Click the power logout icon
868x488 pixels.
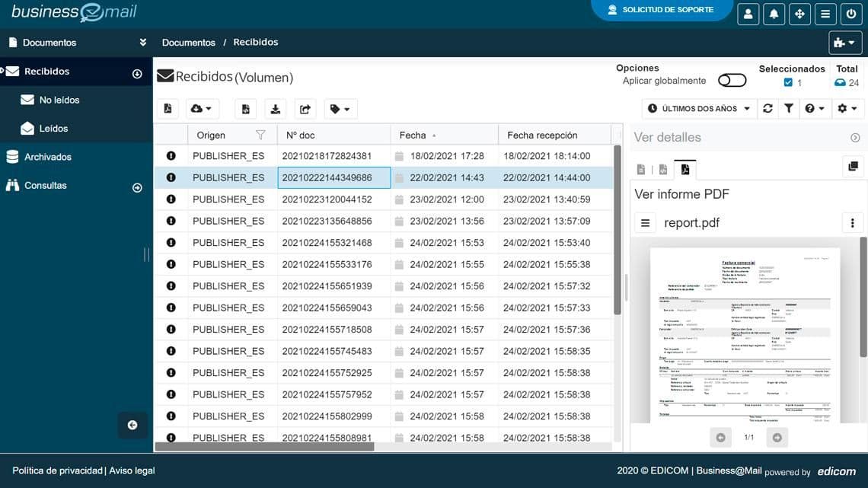coord(850,14)
